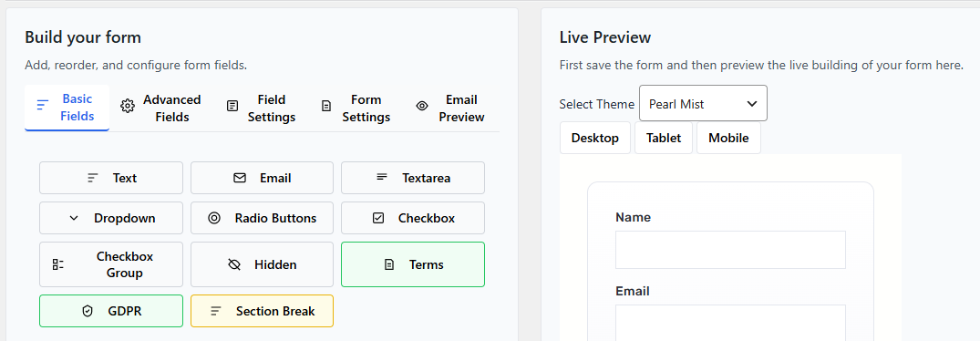The height and width of the screenshot is (341, 980).
Task: Click the Field Settings list icon
Action: tap(232, 106)
